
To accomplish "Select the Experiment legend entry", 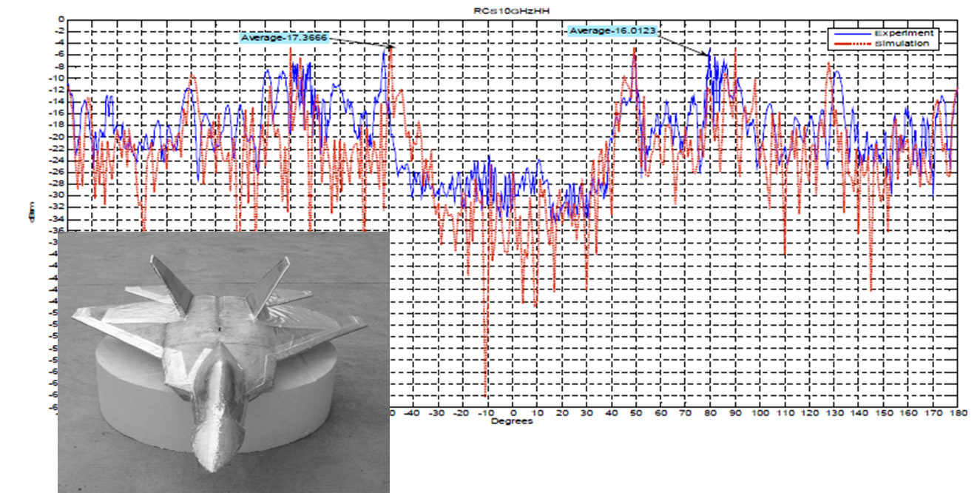I will pyautogui.click(x=904, y=33).
